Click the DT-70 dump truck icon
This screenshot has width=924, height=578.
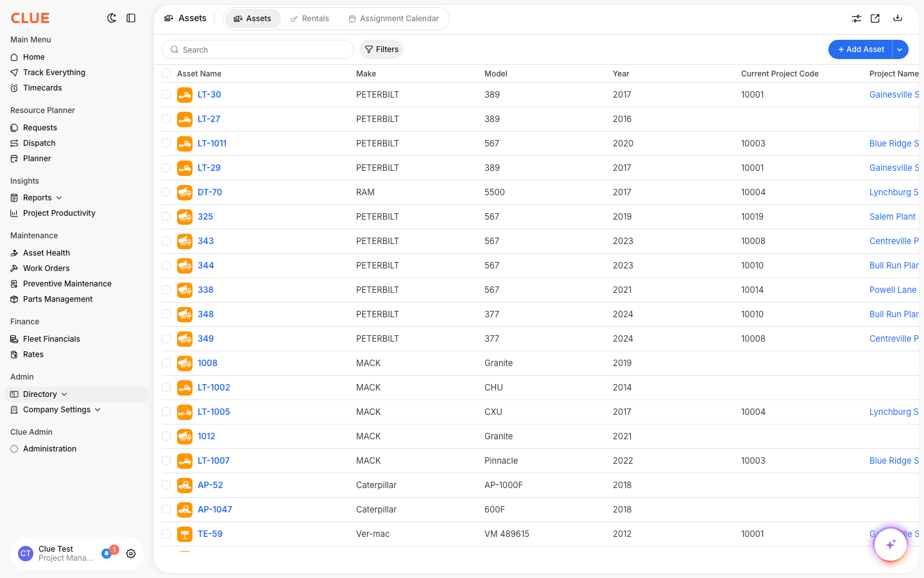(185, 192)
